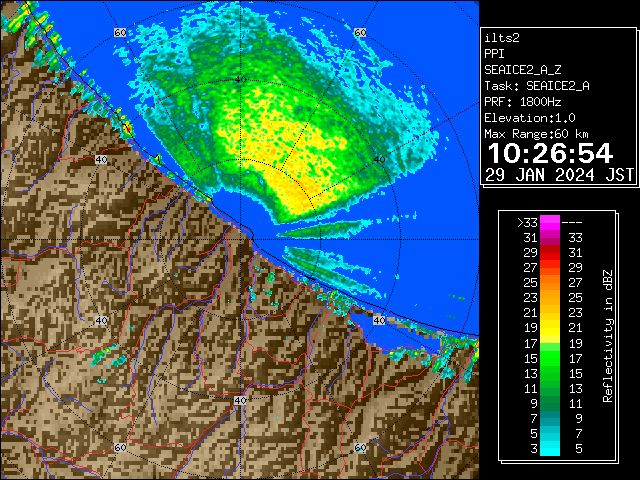Select the teal 7–9 dBZ legend swatch

[550, 418]
